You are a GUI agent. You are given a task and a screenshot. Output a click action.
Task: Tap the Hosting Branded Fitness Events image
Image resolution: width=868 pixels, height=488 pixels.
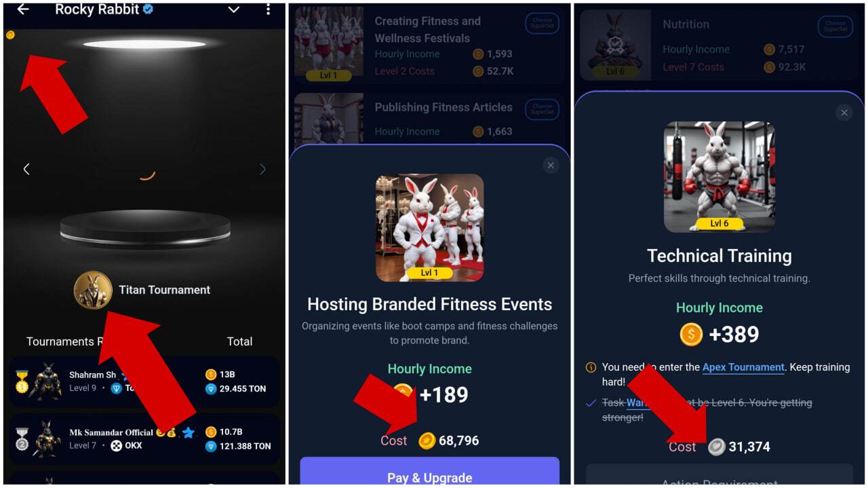(x=430, y=227)
